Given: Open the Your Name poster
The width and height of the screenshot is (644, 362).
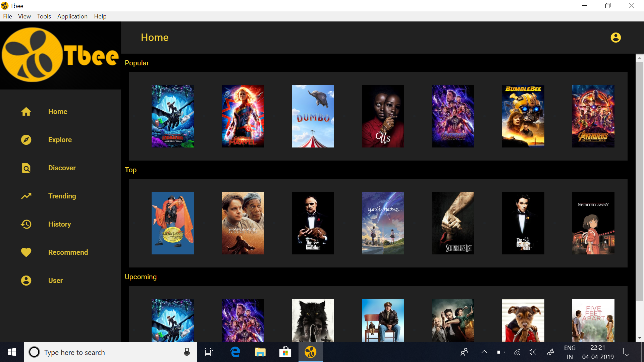Looking at the screenshot, I should tap(383, 223).
